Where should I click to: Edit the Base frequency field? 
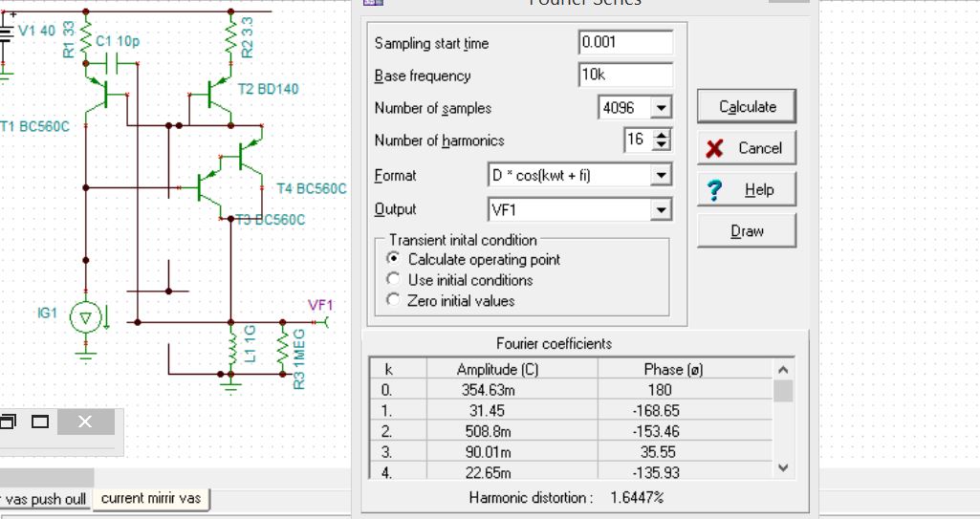[625, 75]
